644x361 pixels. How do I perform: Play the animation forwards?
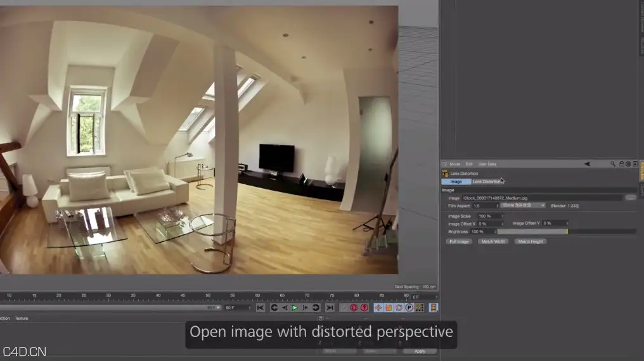tap(295, 308)
